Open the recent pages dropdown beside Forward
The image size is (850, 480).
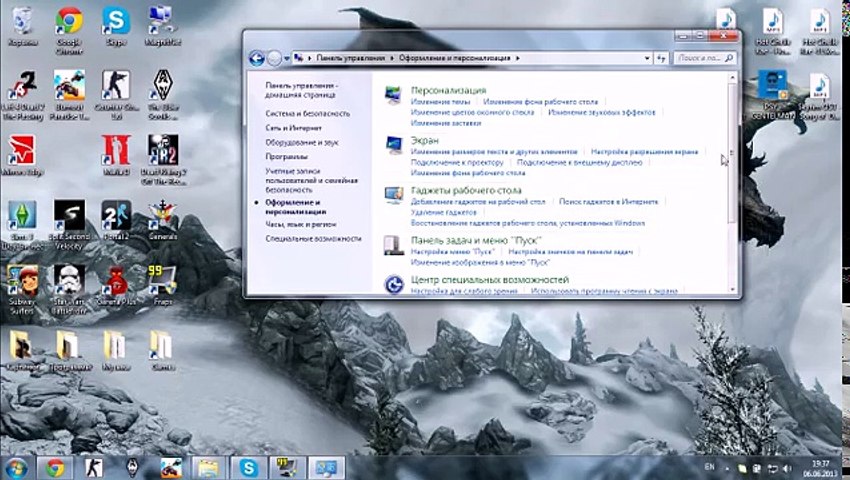(287, 59)
